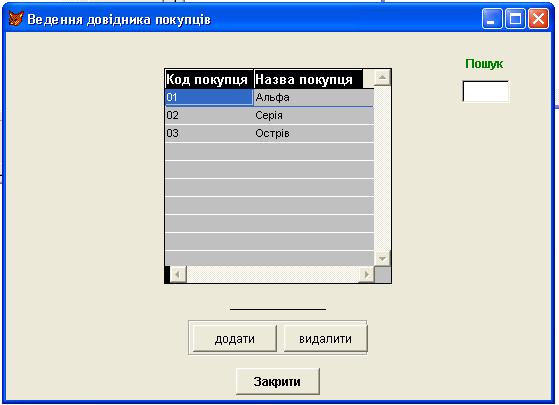Click the 'Код покупця' column header
559x405 pixels.
(x=209, y=79)
